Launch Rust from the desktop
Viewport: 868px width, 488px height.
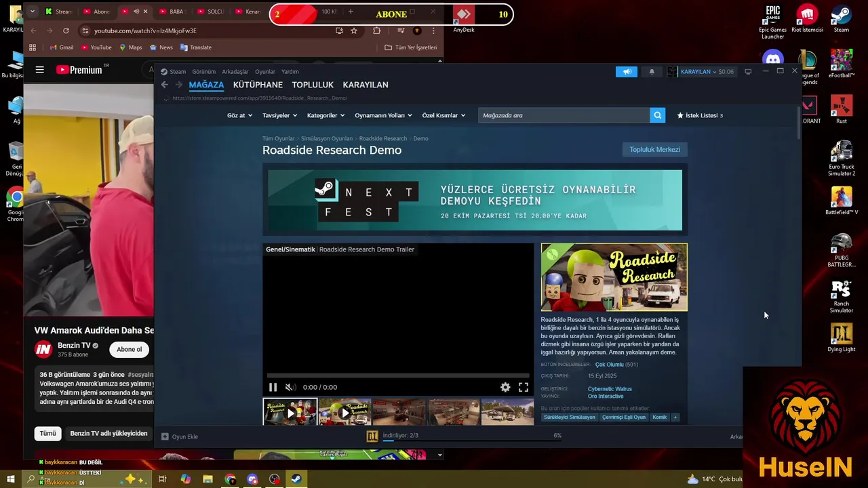(x=842, y=109)
